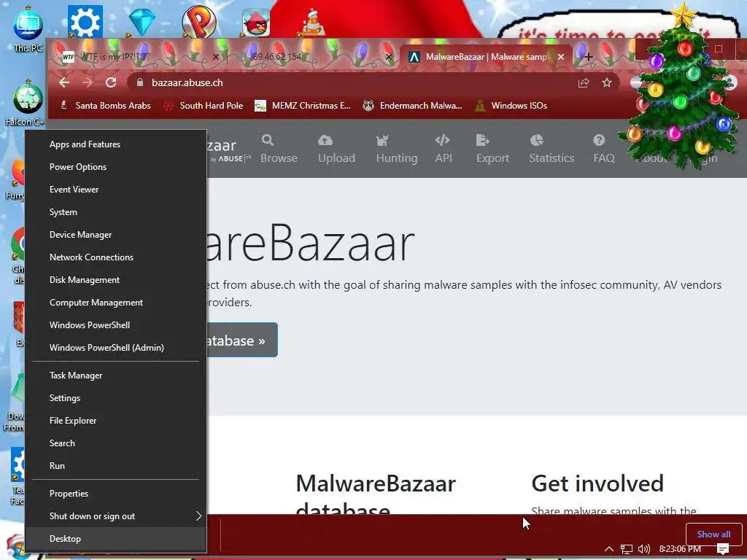Viewport: 747px width, 560px height.
Task: Close the MalwareBazaar tab
Action: pyautogui.click(x=561, y=57)
